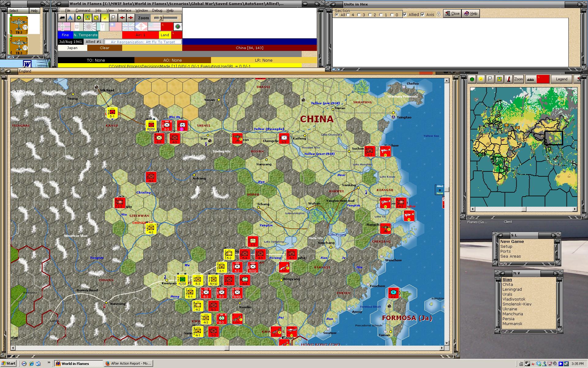588x368 pixels.
Task: Click the flag icon in overview map toolbar
Action: 490,79
